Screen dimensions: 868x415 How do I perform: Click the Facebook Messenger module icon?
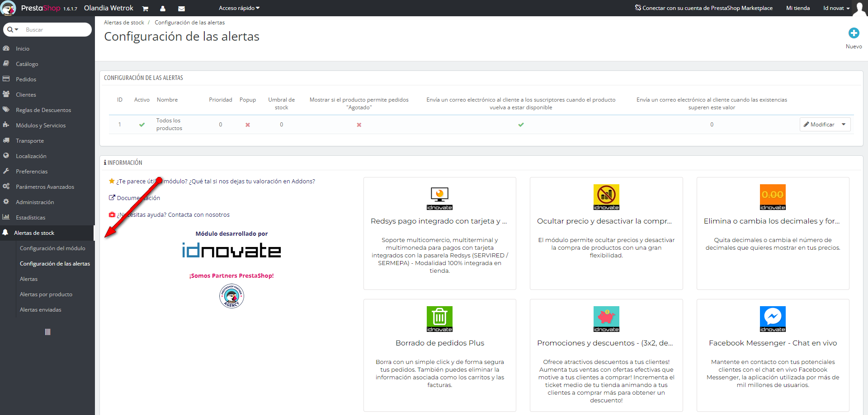coord(773,319)
